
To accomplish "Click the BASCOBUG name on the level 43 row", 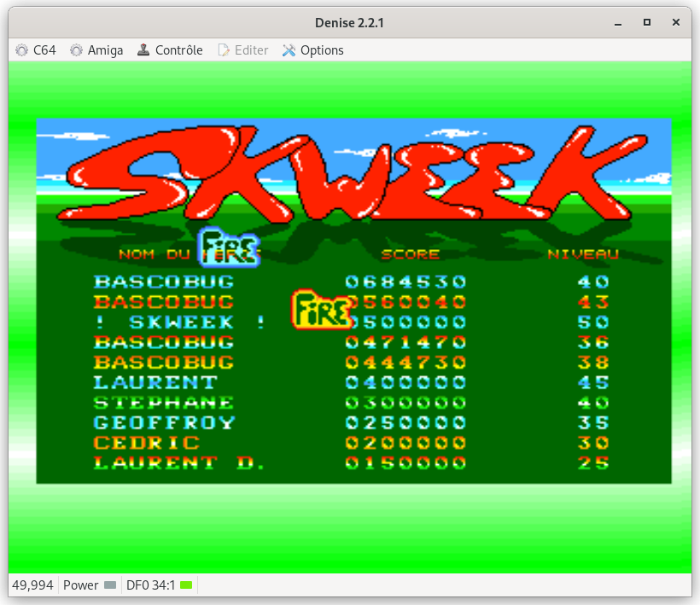I will [x=164, y=302].
